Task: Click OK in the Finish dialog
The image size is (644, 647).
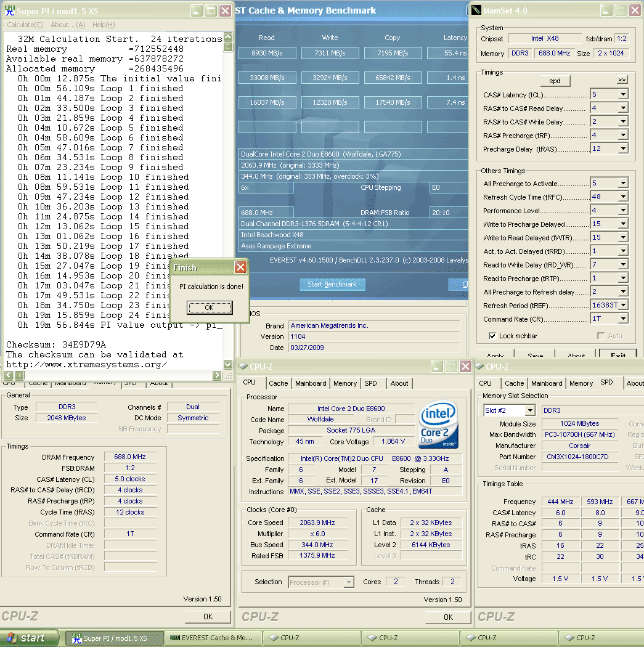Action: point(209,307)
